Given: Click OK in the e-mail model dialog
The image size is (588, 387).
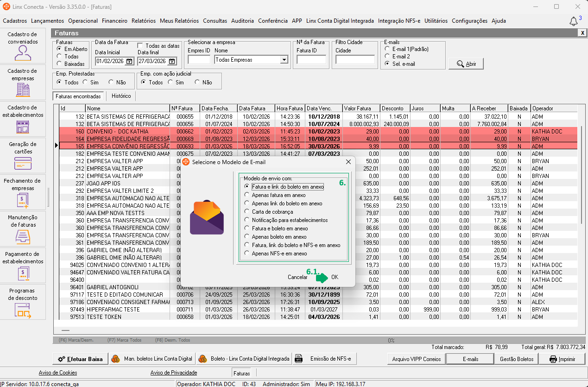Looking at the screenshot, I should point(335,277).
